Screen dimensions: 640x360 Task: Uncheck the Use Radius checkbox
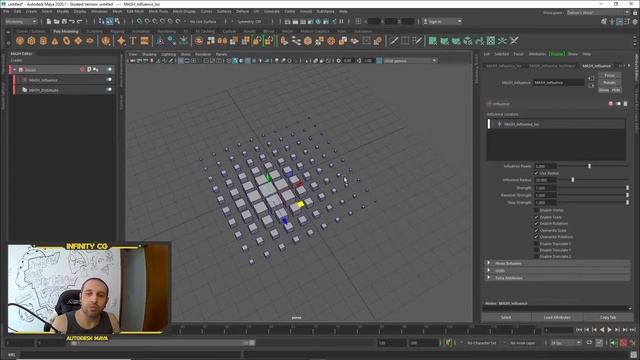point(536,173)
